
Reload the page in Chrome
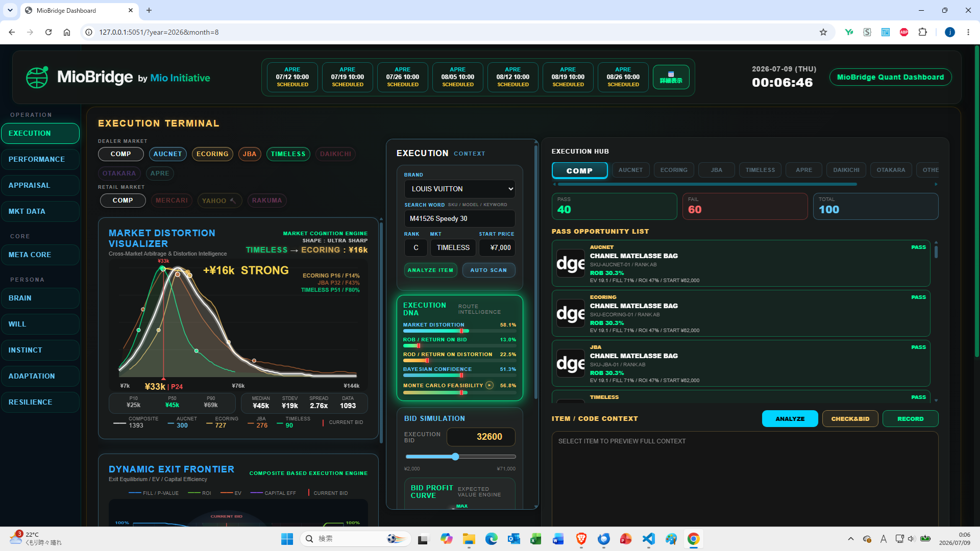tap(48, 32)
